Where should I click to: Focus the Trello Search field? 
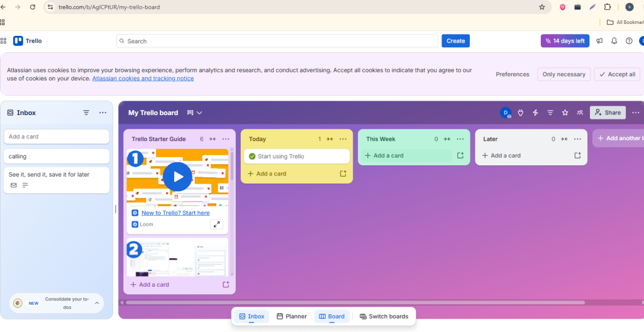coord(277,41)
